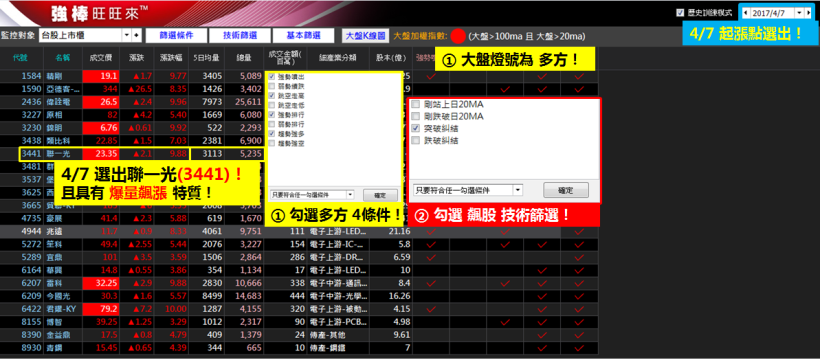The height and width of the screenshot is (360, 820).
Task: Select stock code 8155 row
Action: [x=300, y=321]
